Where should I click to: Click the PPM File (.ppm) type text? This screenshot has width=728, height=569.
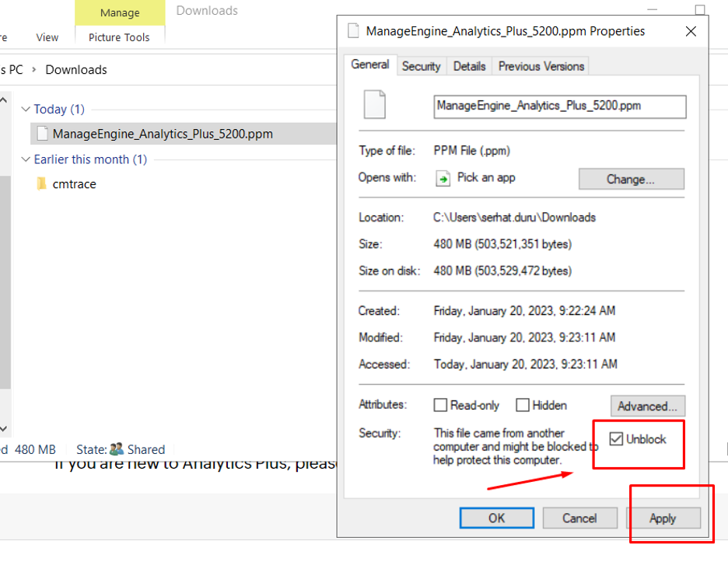[x=471, y=151]
